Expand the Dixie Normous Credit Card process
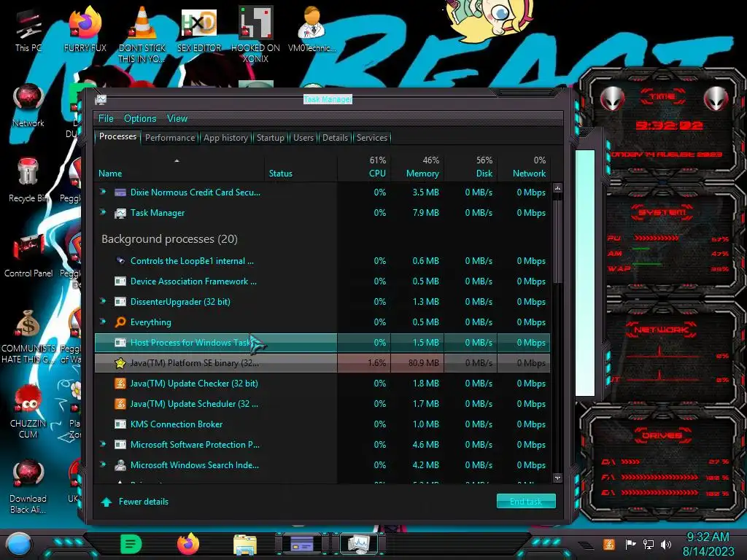Image resolution: width=747 pixels, height=560 pixels. [102, 192]
